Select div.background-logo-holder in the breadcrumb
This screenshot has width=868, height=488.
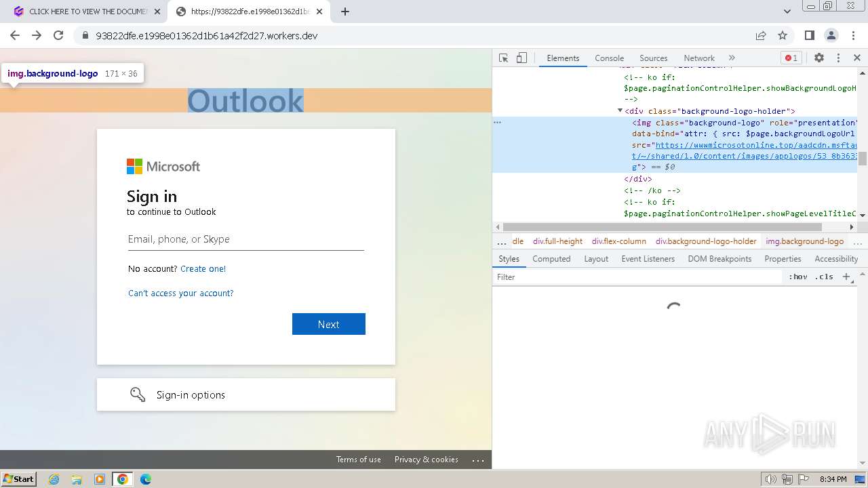[x=706, y=241]
